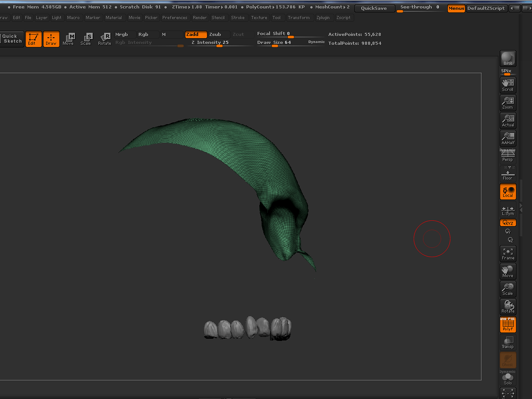Click the Frame mesh in view icon

pyautogui.click(x=508, y=253)
